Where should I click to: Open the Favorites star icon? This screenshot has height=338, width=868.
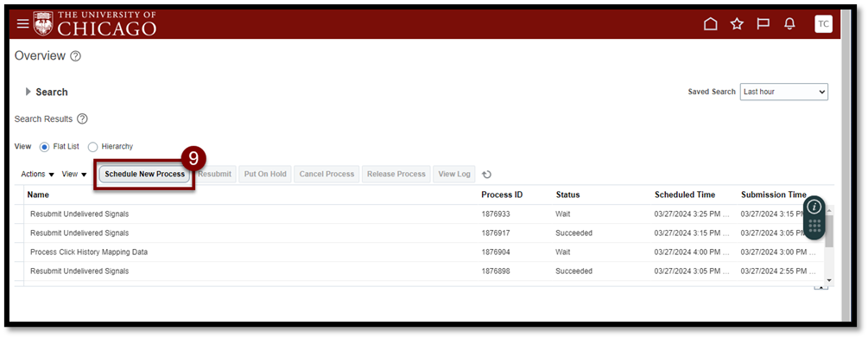click(x=737, y=24)
